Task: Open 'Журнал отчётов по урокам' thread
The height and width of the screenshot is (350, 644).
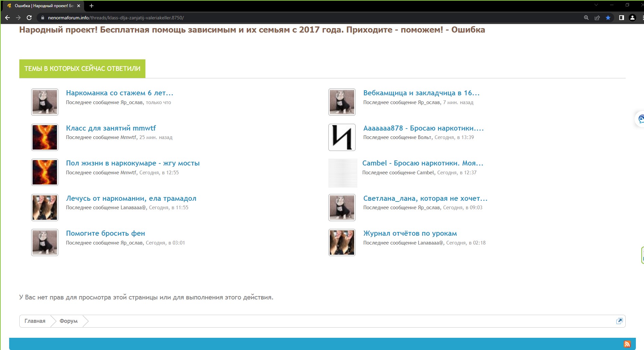Action: coord(410,233)
